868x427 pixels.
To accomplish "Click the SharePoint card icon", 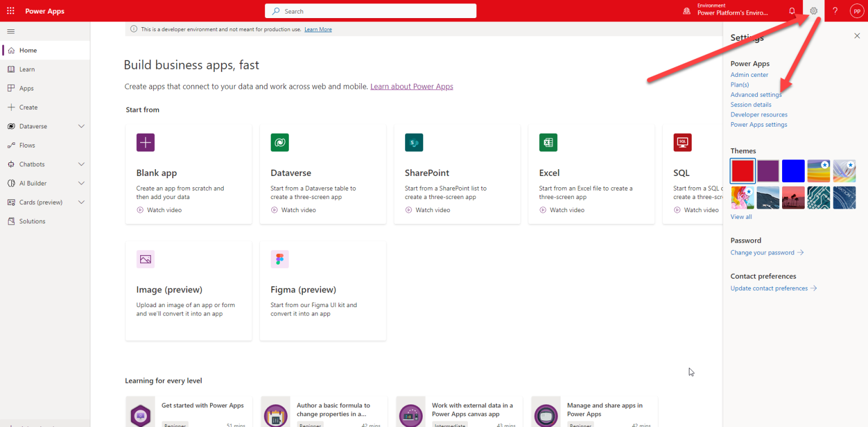I will click(414, 143).
